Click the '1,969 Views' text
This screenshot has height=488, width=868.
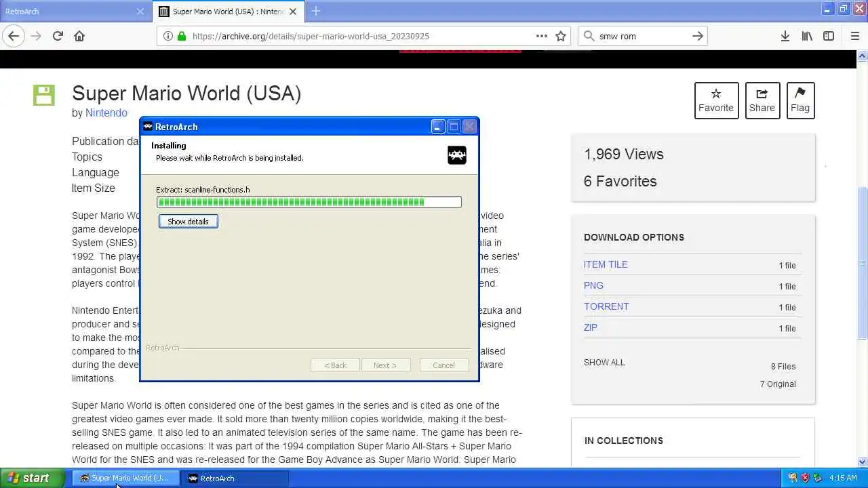(624, 155)
